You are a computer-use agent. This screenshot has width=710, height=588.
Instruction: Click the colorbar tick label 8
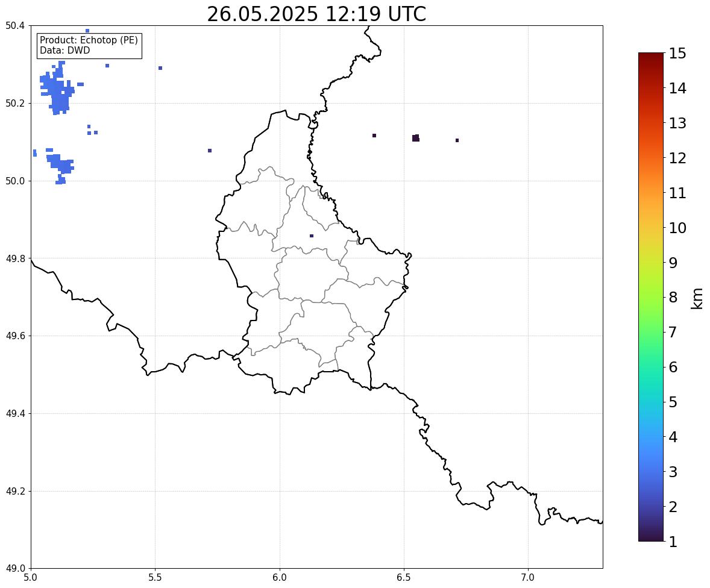point(673,298)
